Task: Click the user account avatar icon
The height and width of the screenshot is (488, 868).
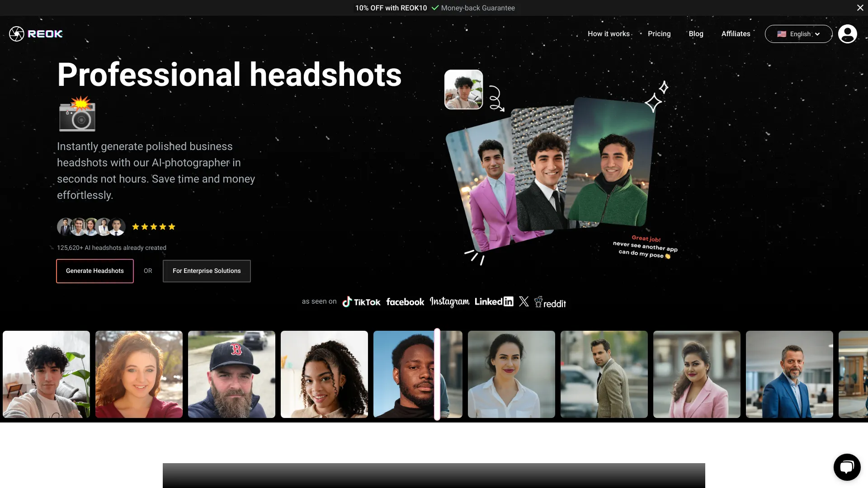Action: coord(847,33)
